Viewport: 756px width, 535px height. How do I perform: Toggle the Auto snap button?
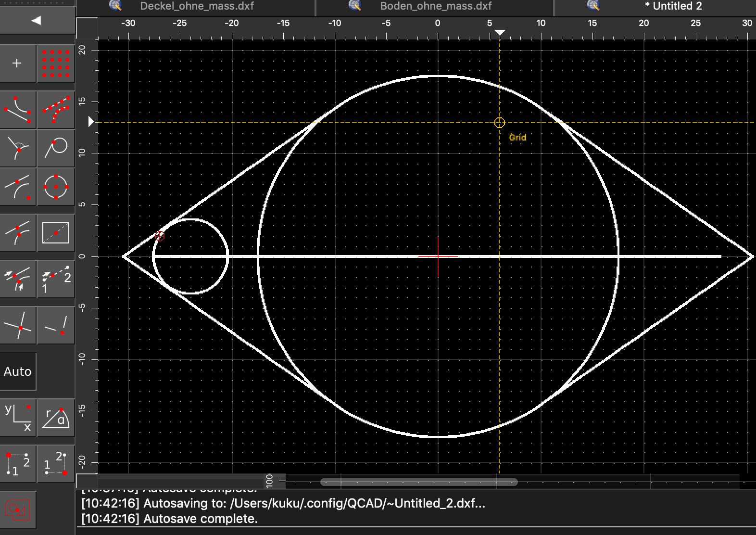point(18,371)
